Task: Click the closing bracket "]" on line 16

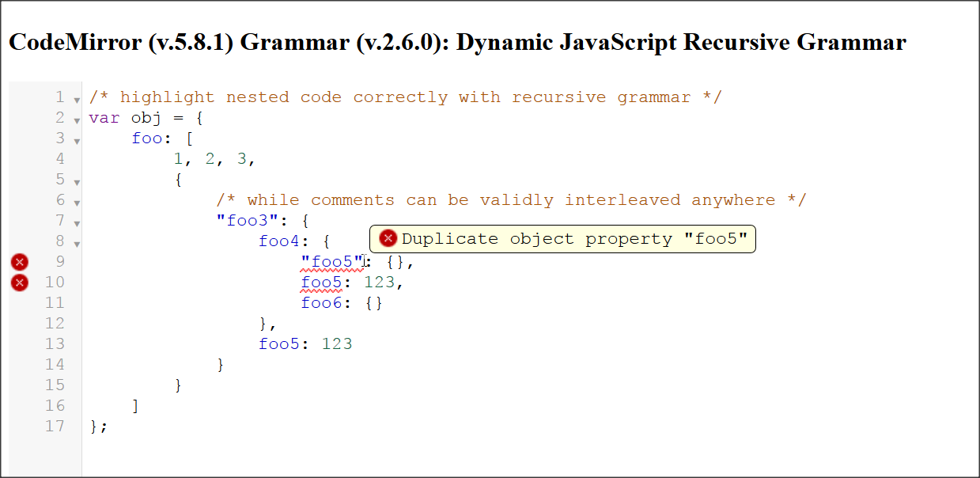Action: [136, 406]
